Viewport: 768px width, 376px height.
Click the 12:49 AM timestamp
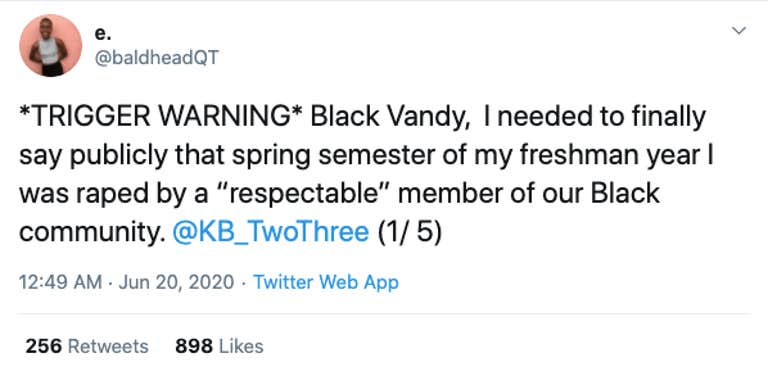click(60, 282)
